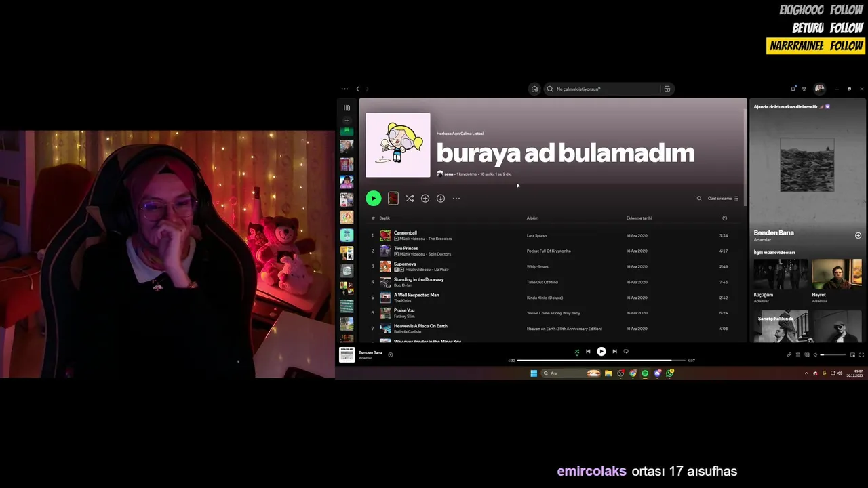Select the track 'Two Princes'
This screenshot has height=488, width=868.
[x=406, y=249]
